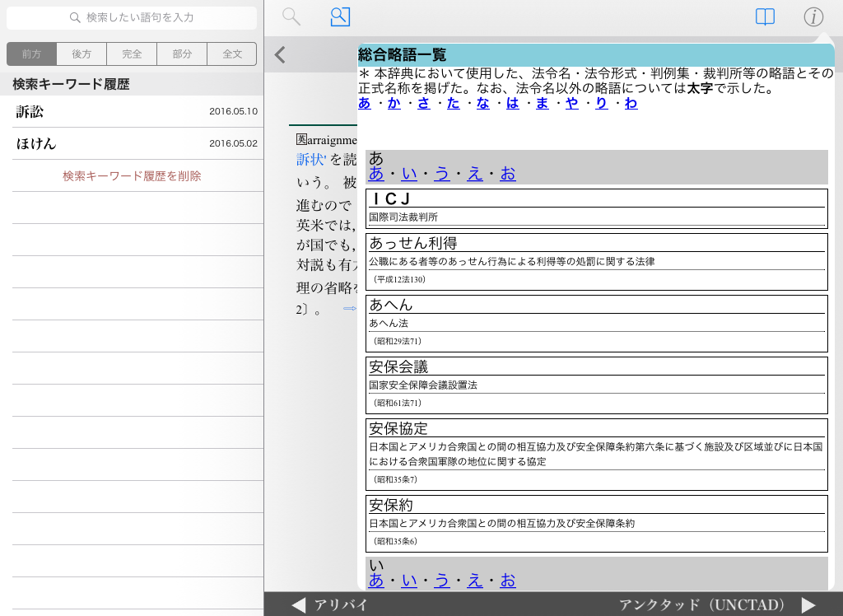Tap the info icon in toolbar

pos(813,17)
